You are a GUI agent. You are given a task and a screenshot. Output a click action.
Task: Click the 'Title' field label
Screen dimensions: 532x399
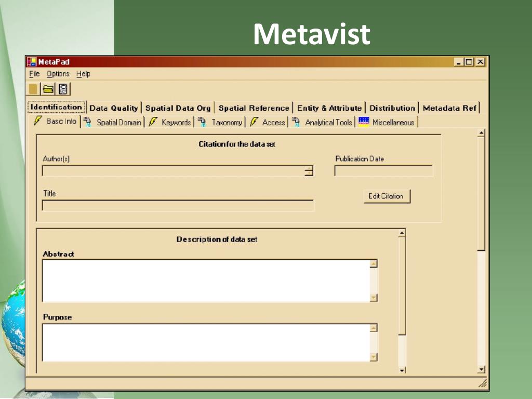(x=49, y=193)
